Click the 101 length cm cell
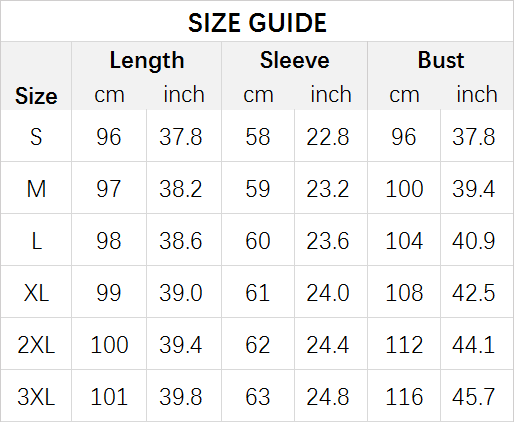The image size is (515, 423). coord(109,397)
